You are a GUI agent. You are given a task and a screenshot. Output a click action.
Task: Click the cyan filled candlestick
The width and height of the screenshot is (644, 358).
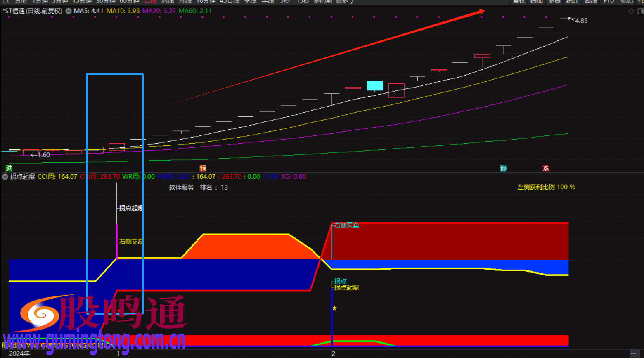[374, 85]
